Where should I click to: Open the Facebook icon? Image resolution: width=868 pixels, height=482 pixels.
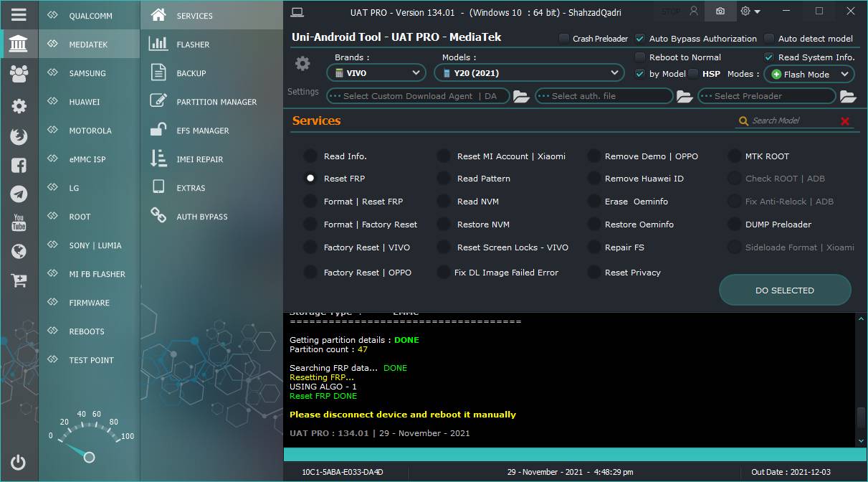[x=19, y=165]
